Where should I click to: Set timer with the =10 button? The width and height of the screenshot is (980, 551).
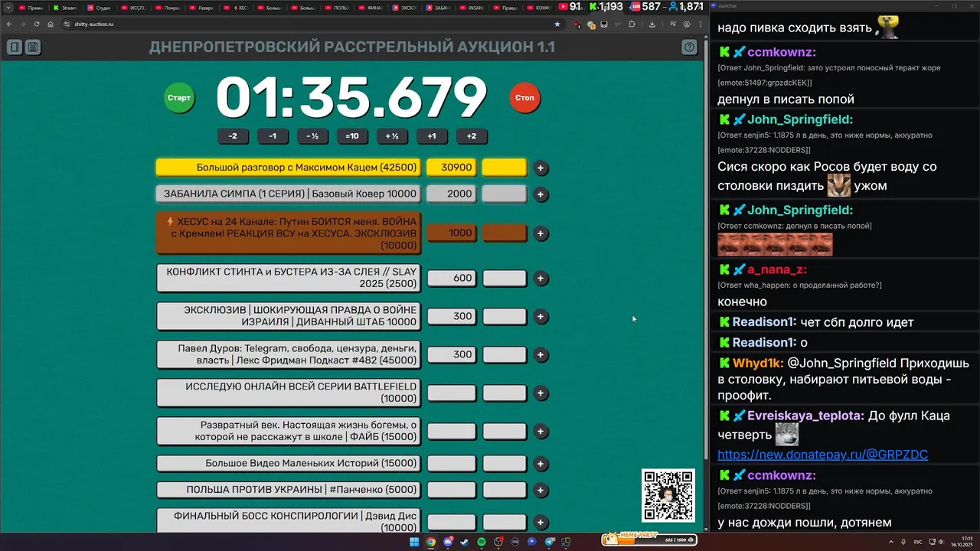coord(352,136)
